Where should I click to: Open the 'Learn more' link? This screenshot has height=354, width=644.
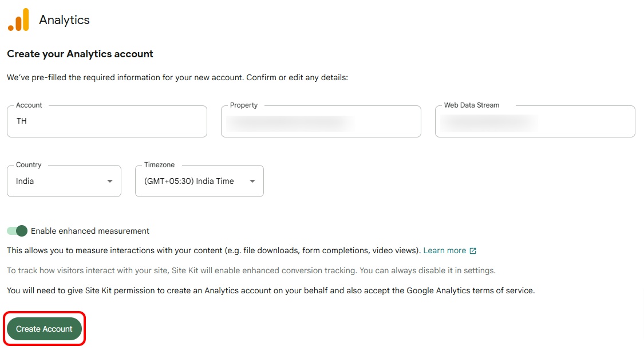(x=444, y=250)
